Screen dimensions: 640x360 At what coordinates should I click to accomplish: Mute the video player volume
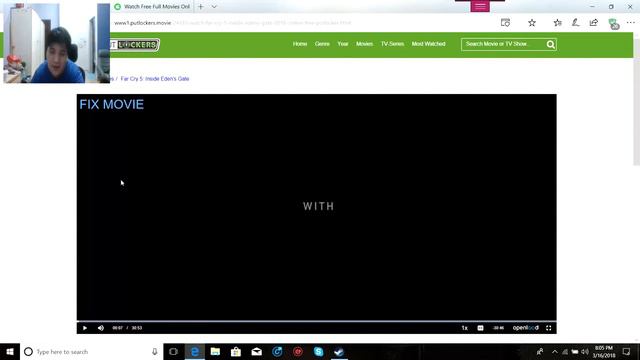point(101,328)
